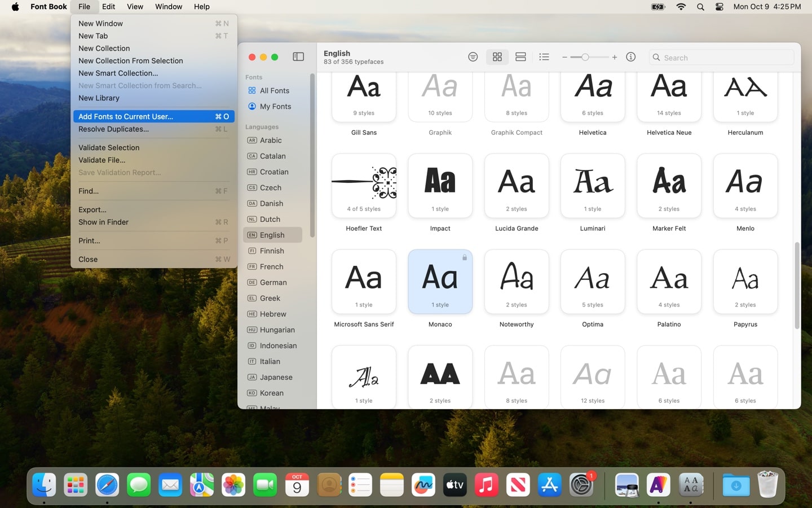
Task: Click the plus to increase preview size
Action: click(x=615, y=57)
